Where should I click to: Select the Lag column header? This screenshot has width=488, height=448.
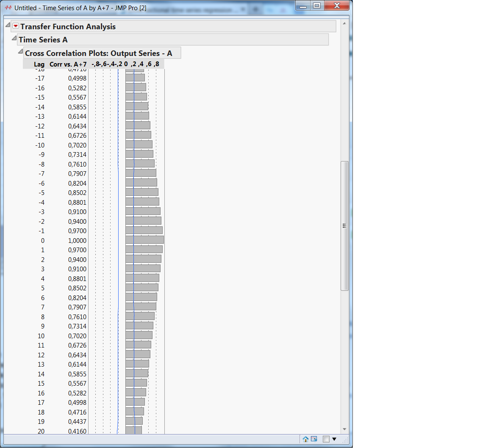pyautogui.click(x=39, y=64)
